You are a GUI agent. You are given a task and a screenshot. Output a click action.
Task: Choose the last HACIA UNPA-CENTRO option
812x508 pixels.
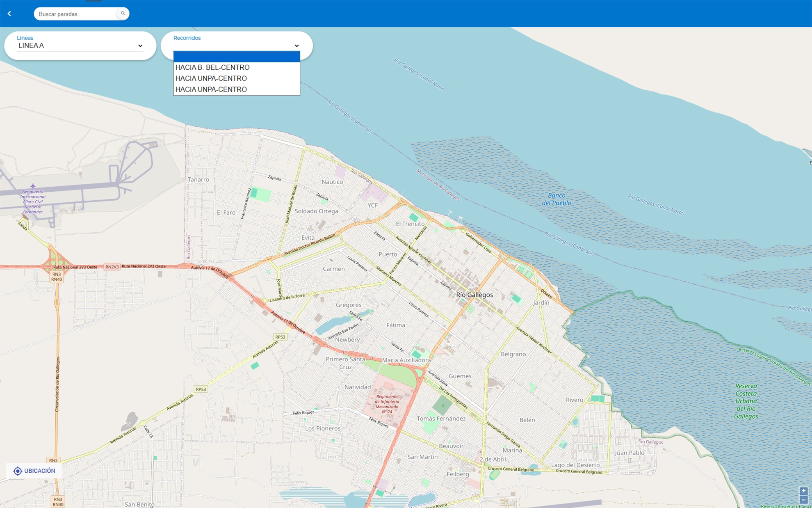pyautogui.click(x=211, y=89)
